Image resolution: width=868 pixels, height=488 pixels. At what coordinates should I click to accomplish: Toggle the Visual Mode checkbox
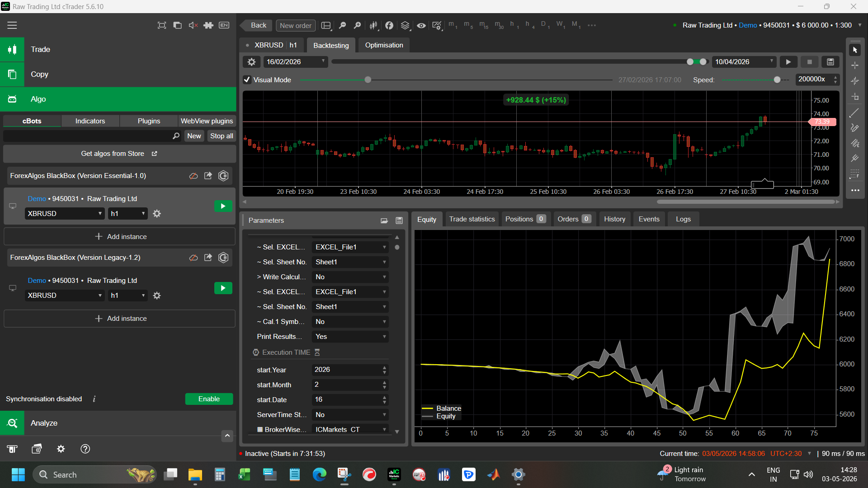247,80
